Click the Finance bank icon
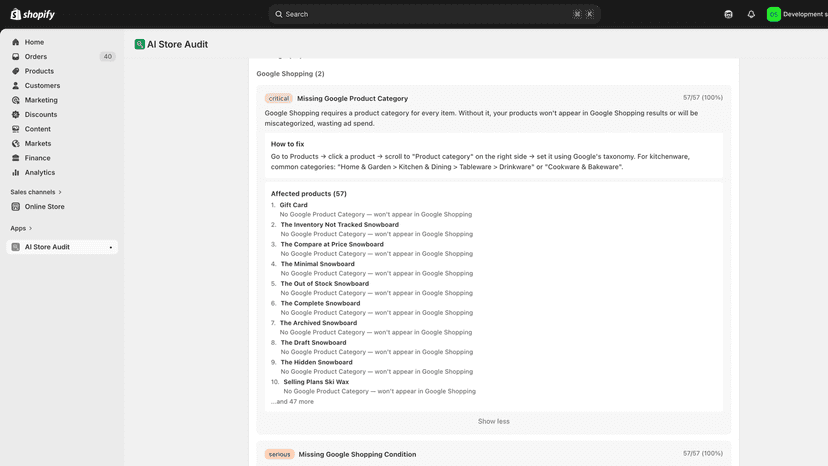 click(15, 158)
